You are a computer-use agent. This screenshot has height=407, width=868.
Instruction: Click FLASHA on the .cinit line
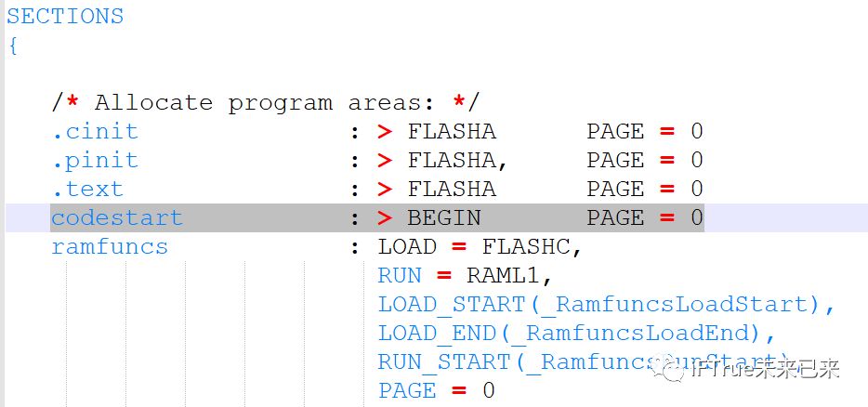tap(452, 132)
